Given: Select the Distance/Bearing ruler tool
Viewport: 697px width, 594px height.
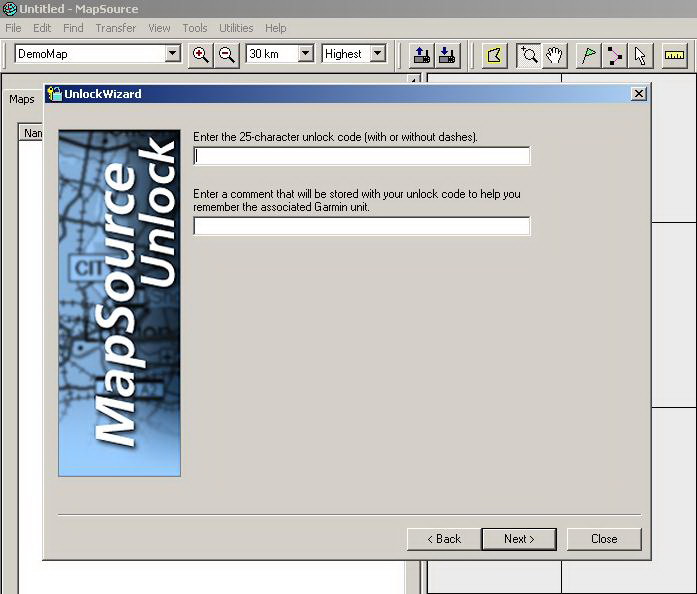Looking at the screenshot, I should pos(674,56).
